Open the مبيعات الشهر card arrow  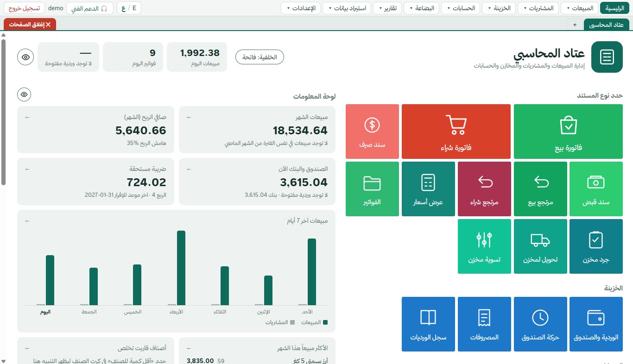[189, 117]
